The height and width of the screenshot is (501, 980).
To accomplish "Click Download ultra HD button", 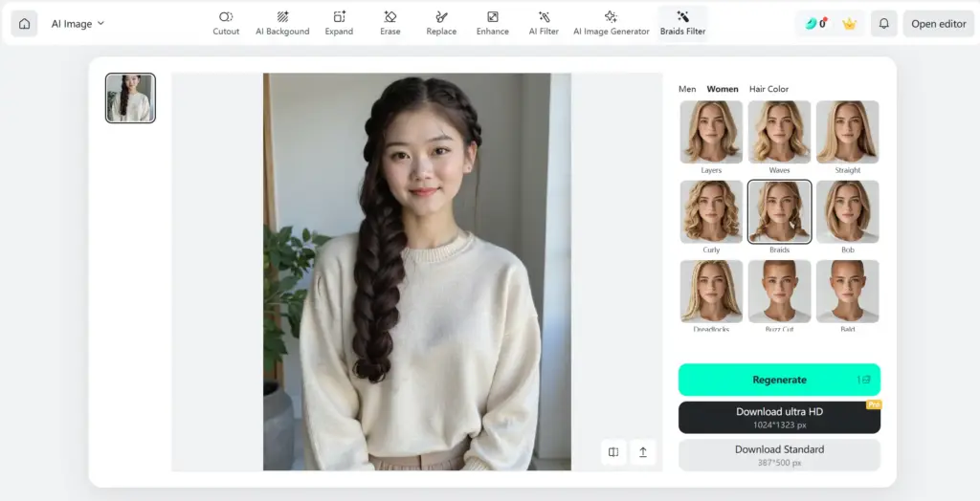I will pos(779,417).
